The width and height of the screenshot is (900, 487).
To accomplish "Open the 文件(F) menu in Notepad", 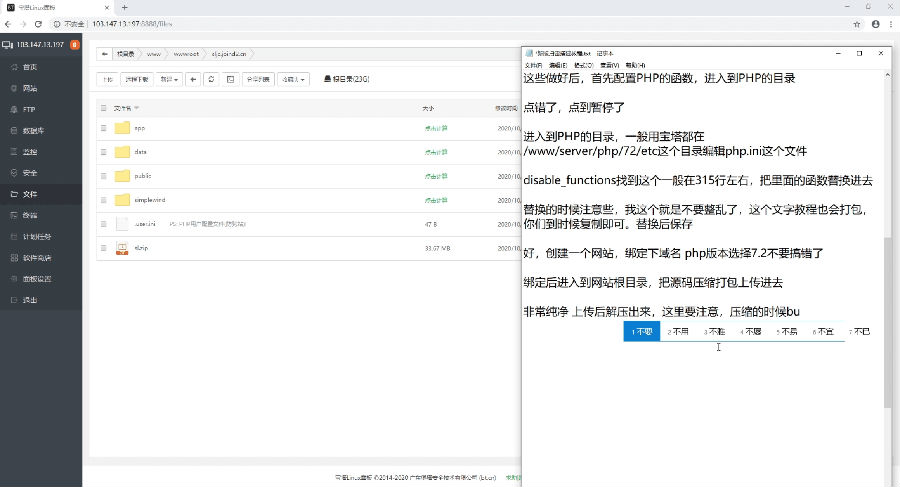I will (533, 65).
